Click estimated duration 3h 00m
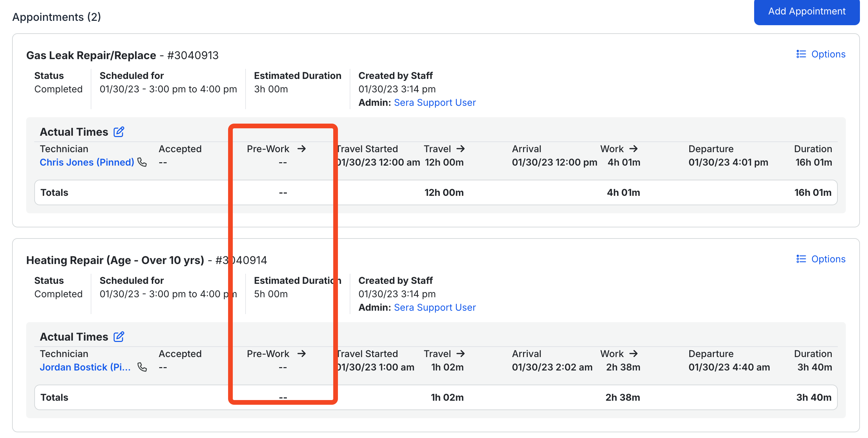Viewport: 868px width, 438px height. tap(271, 89)
